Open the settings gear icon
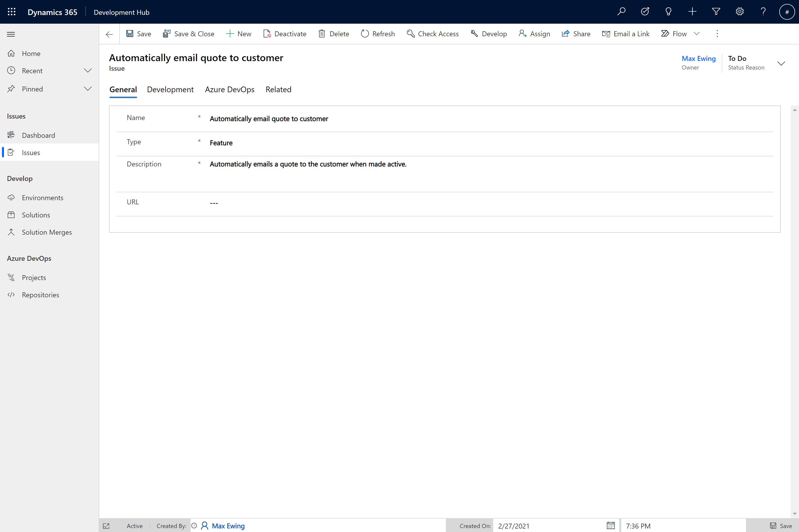This screenshot has width=799, height=532. tap(740, 12)
